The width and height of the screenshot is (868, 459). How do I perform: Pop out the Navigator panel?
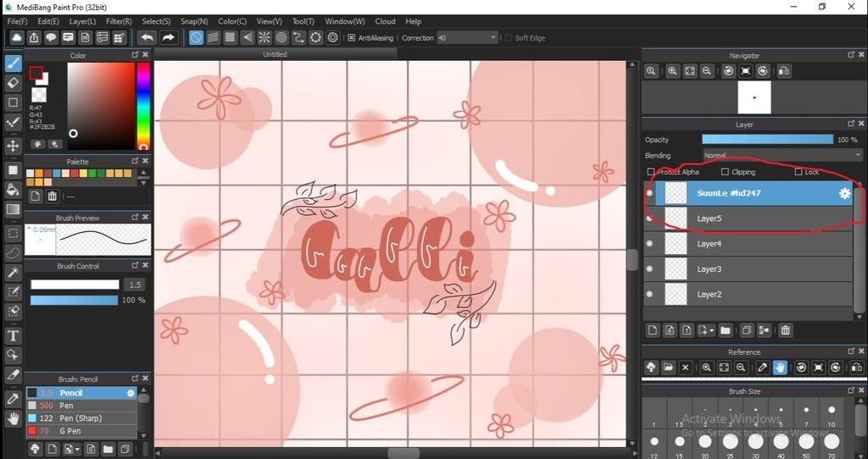(x=851, y=55)
